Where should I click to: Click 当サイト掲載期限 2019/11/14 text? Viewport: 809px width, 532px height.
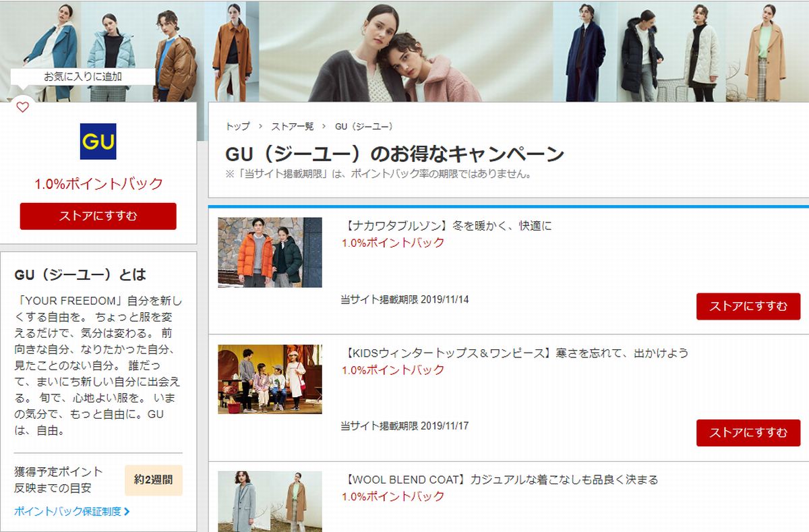tap(404, 299)
